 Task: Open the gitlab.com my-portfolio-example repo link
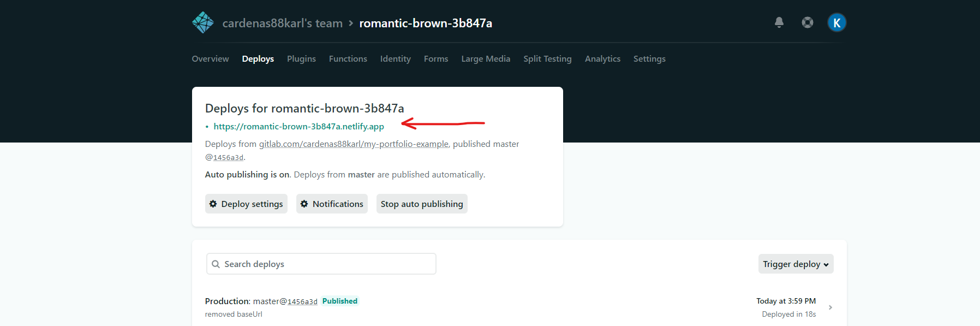(x=354, y=144)
